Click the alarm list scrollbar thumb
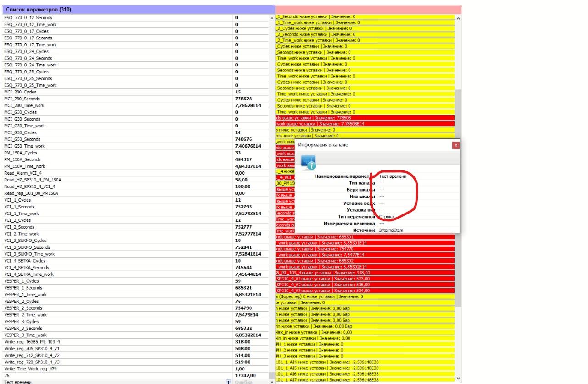The height and width of the screenshot is (384, 588). pyautogui.click(x=458, y=198)
